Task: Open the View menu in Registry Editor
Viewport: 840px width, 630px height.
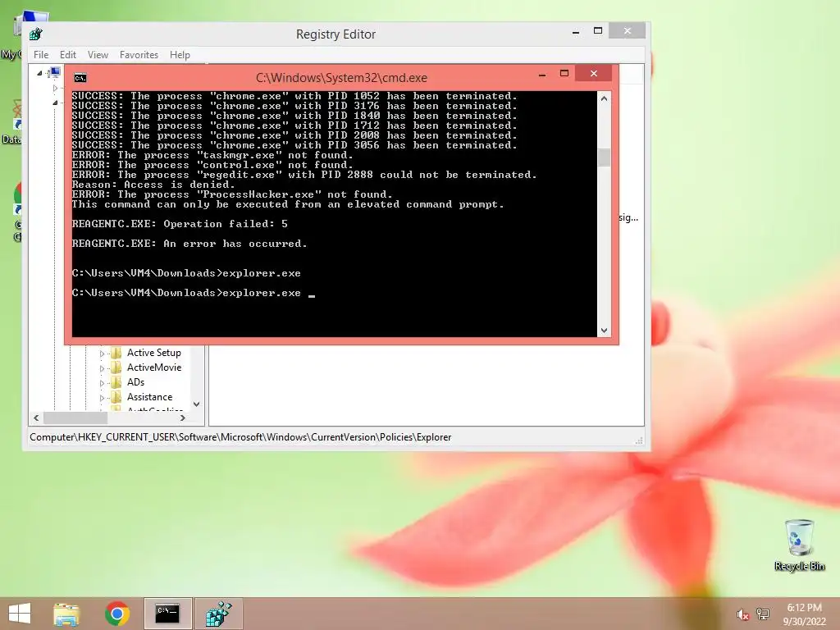Action: (98, 55)
